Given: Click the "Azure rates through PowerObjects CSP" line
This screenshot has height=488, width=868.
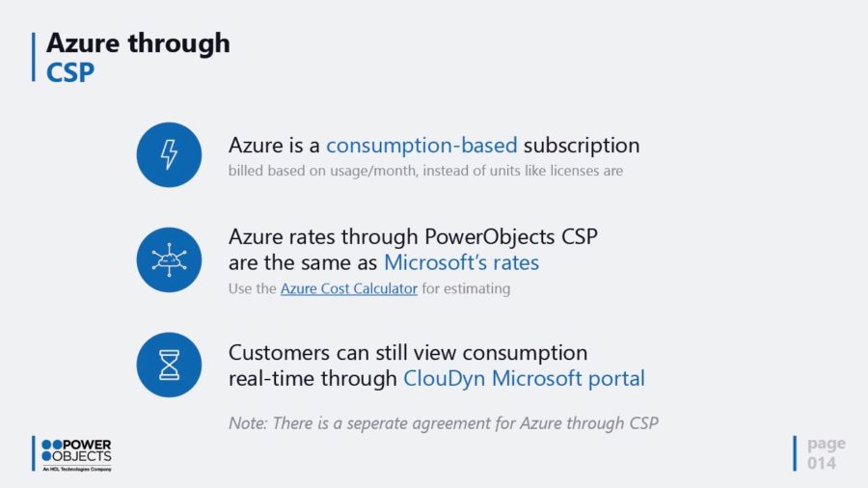Looking at the screenshot, I should [x=413, y=236].
